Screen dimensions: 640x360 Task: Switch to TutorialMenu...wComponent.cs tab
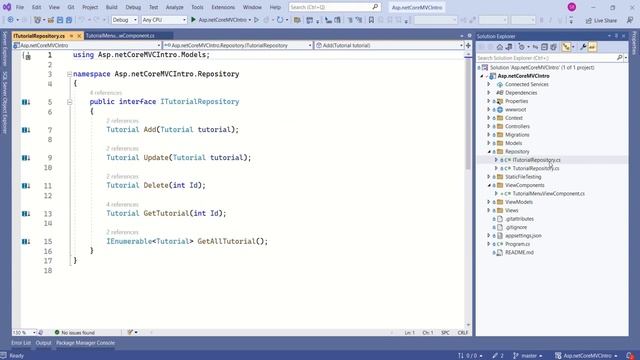[x=120, y=36]
